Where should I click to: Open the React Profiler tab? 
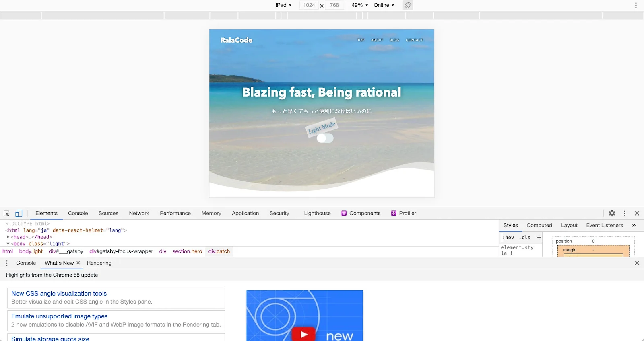(403, 214)
